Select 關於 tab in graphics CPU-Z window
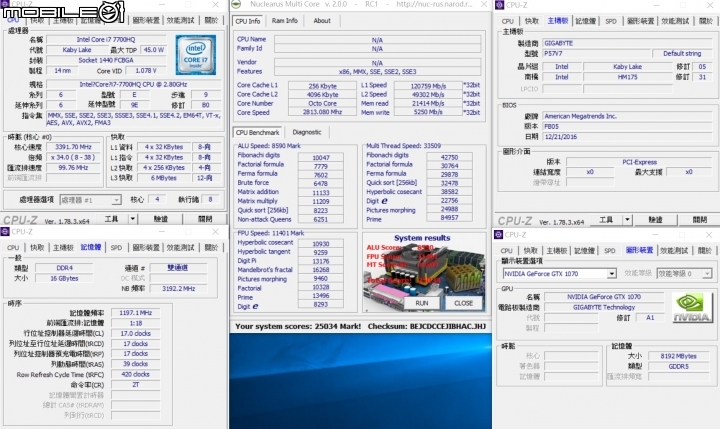Image resolution: width=720 pixels, height=429 pixels. tap(705, 251)
